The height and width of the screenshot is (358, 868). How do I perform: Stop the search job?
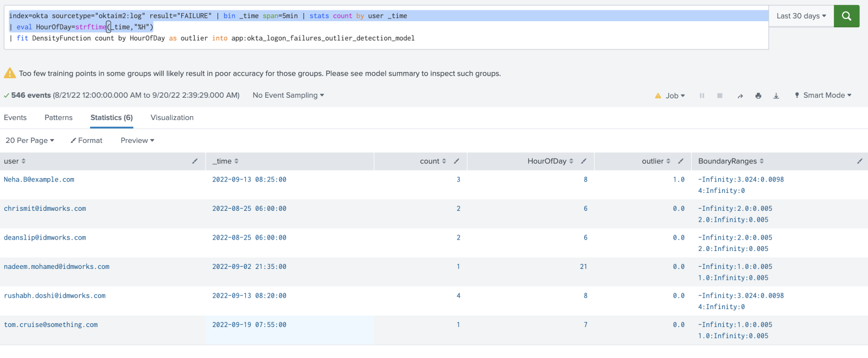[720, 96]
